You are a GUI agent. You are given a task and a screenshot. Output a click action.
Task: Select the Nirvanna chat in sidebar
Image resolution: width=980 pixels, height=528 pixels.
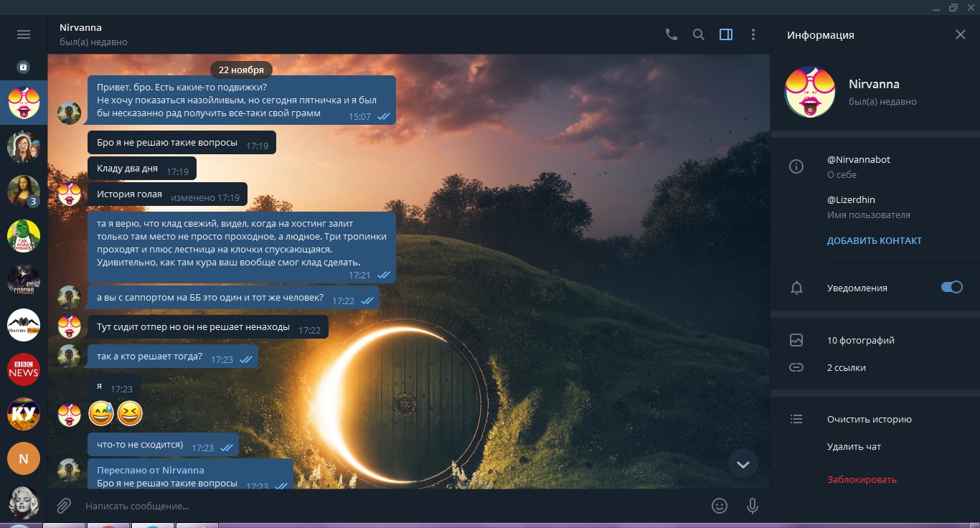[x=24, y=103]
